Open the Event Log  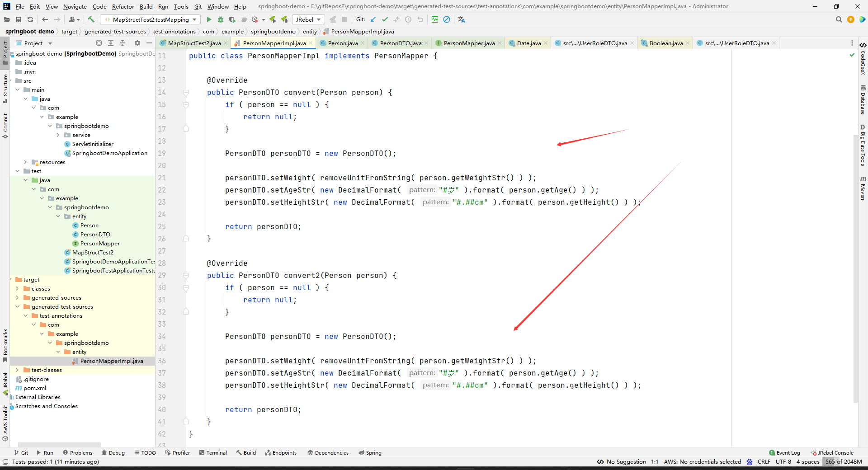784,453
